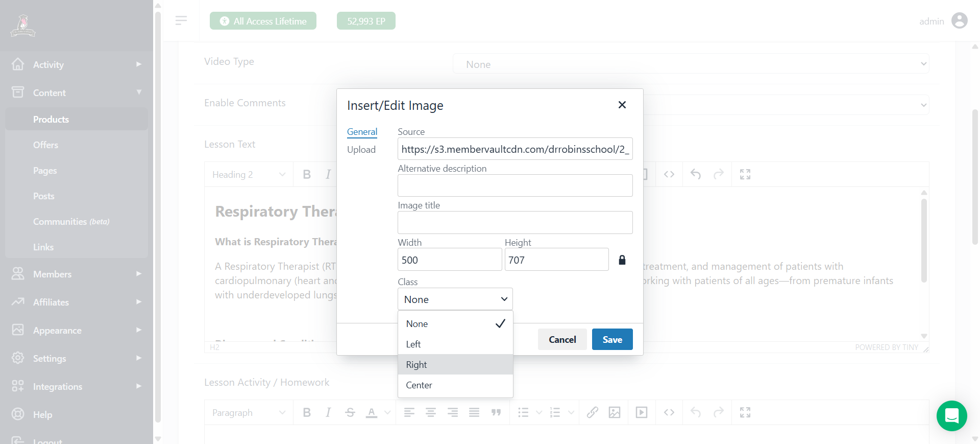Click the insert image icon in Homework toolbar
980x444 pixels.
click(x=615, y=412)
